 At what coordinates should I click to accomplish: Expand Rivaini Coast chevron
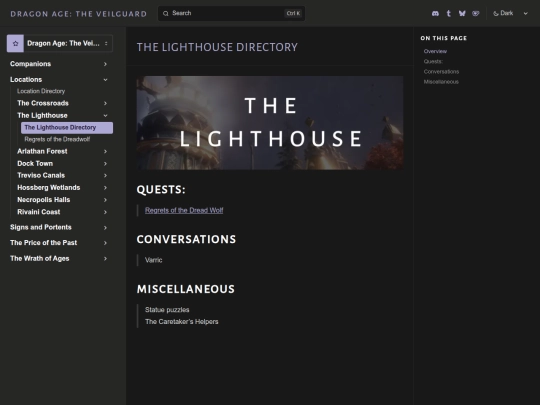tap(105, 212)
